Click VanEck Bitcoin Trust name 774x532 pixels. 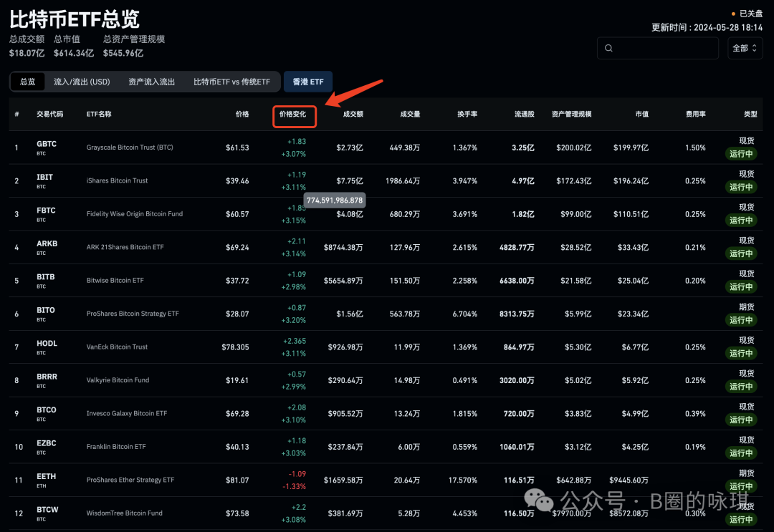pos(117,347)
